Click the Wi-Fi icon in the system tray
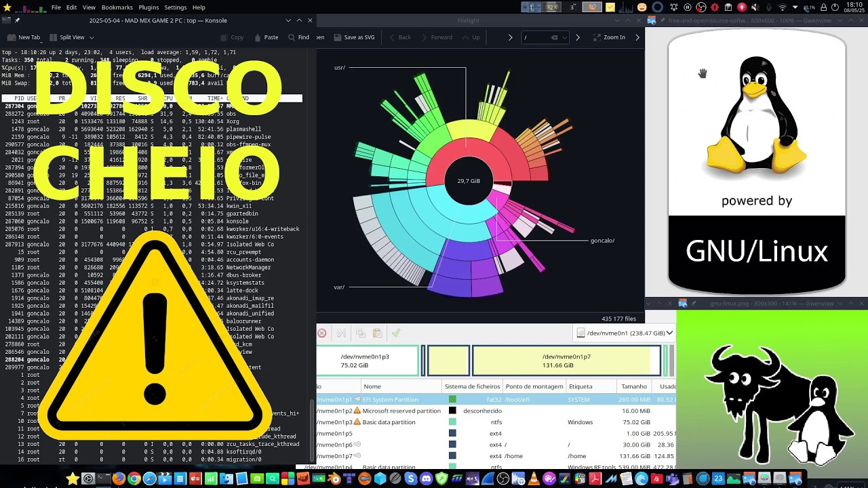This screenshot has width=868, height=488. pos(782,7)
